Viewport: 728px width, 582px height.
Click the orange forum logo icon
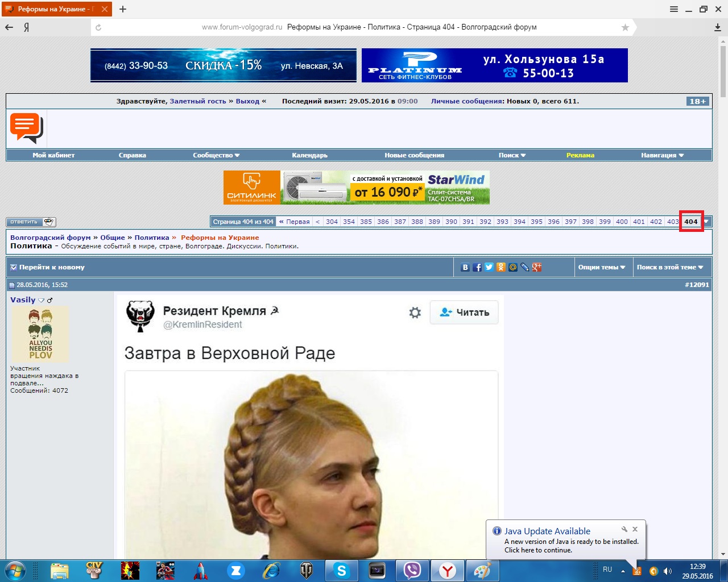[26, 128]
